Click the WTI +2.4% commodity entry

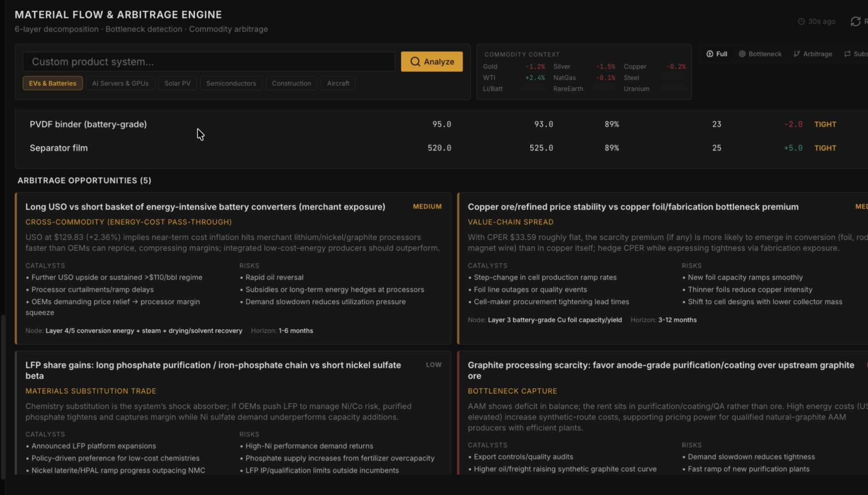(x=514, y=78)
